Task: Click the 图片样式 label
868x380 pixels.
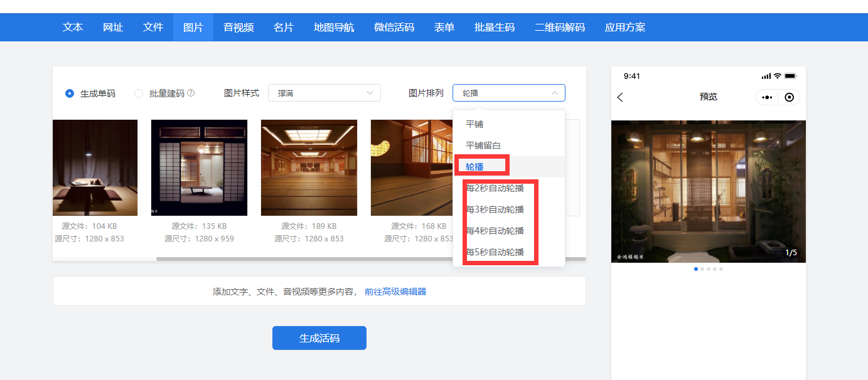Action: point(242,93)
